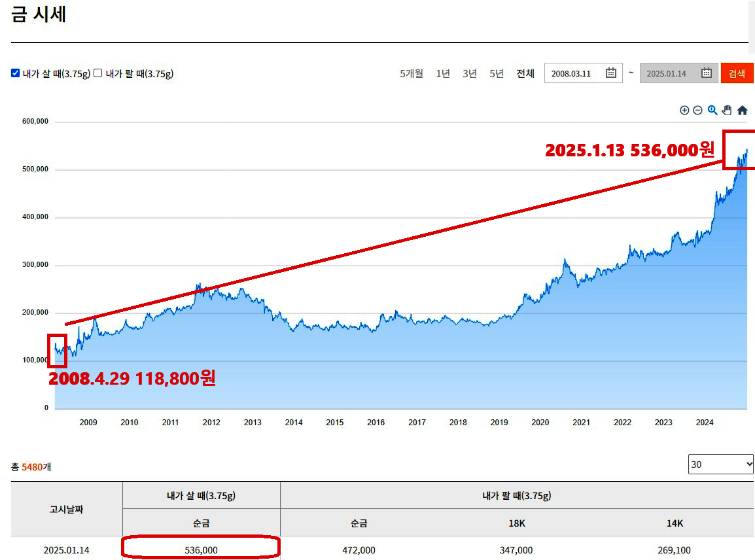The width and height of the screenshot is (755, 560).
Task: Switch to the 5개월 period tab
Action: click(x=412, y=73)
